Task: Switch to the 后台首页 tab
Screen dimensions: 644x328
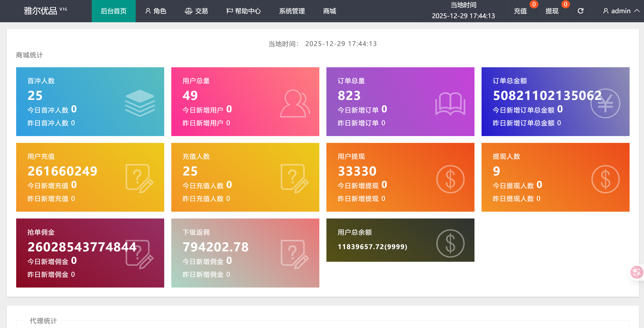Action: 113,11
